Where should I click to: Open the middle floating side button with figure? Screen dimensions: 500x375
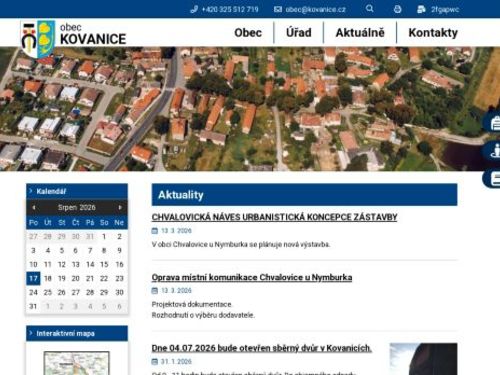tap(492, 151)
